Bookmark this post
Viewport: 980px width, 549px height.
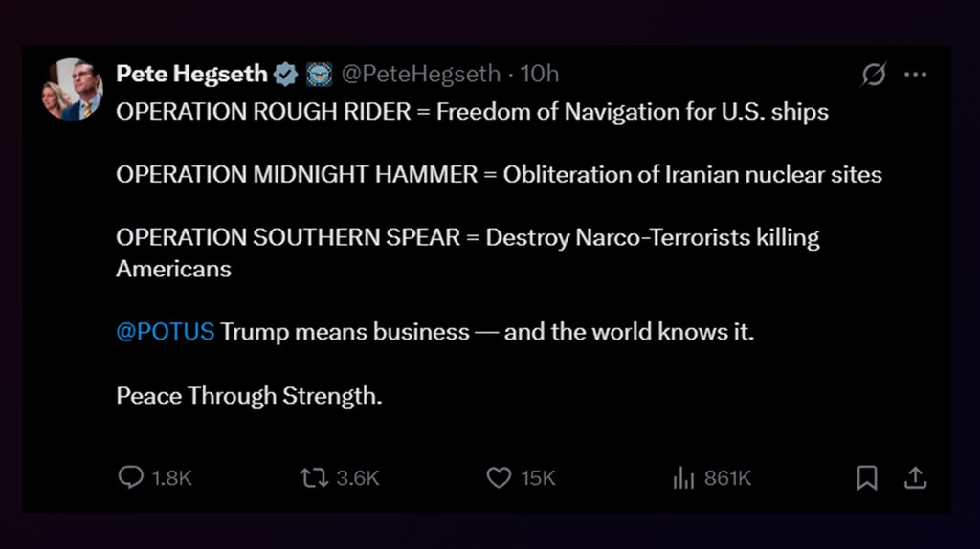tap(867, 477)
